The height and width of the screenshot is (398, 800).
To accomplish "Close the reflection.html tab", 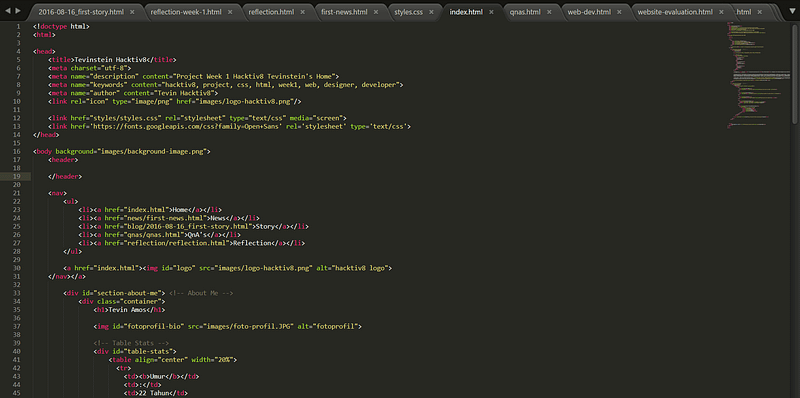I will click(303, 12).
